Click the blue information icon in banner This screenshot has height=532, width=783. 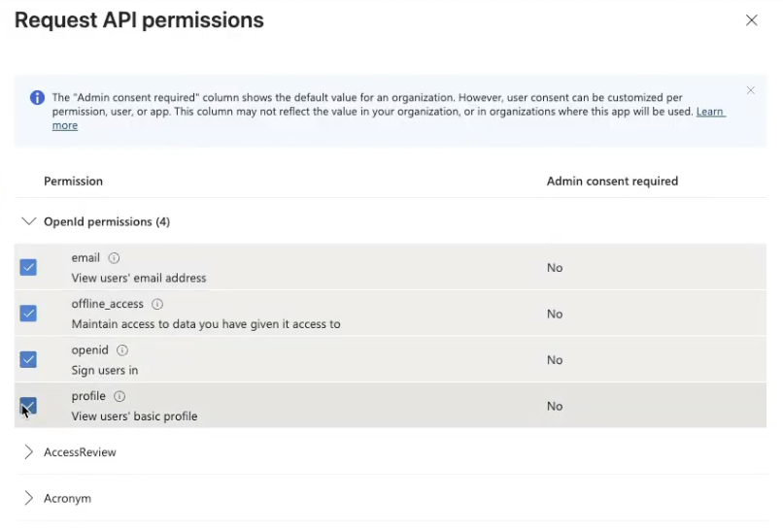(x=37, y=98)
